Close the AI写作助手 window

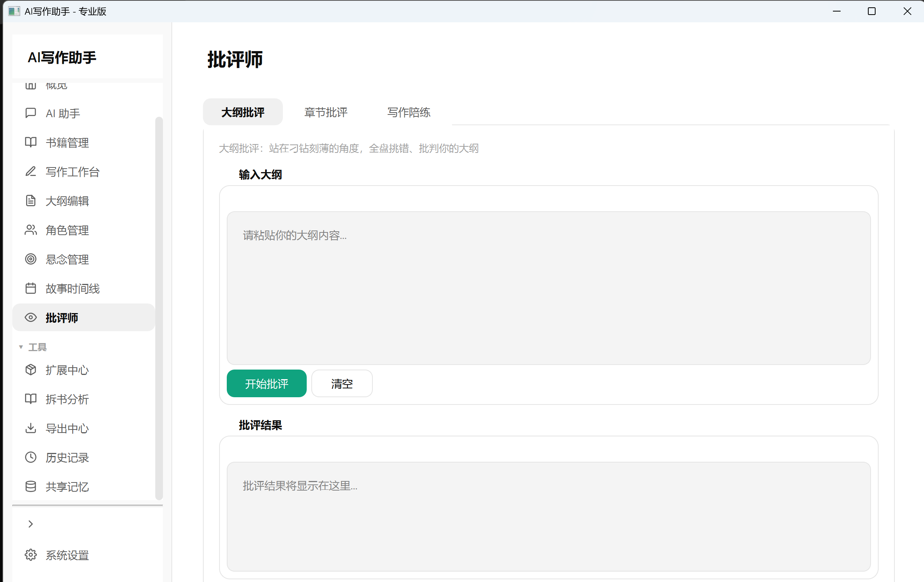click(x=907, y=11)
